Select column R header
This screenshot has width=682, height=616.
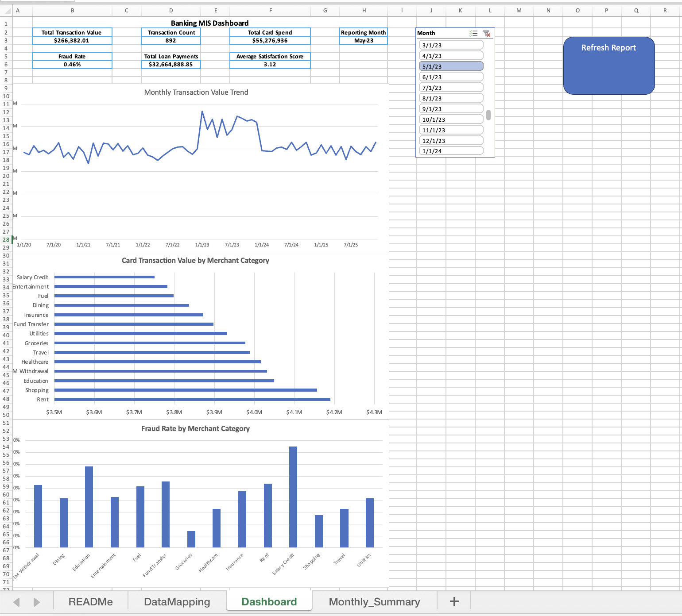click(x=665, y=10)
